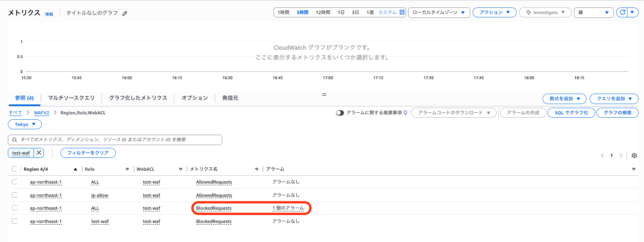Viewport: 644px width, 242px height.
Task: Open the custom time range calendar icon
Action: pos(401,12)
